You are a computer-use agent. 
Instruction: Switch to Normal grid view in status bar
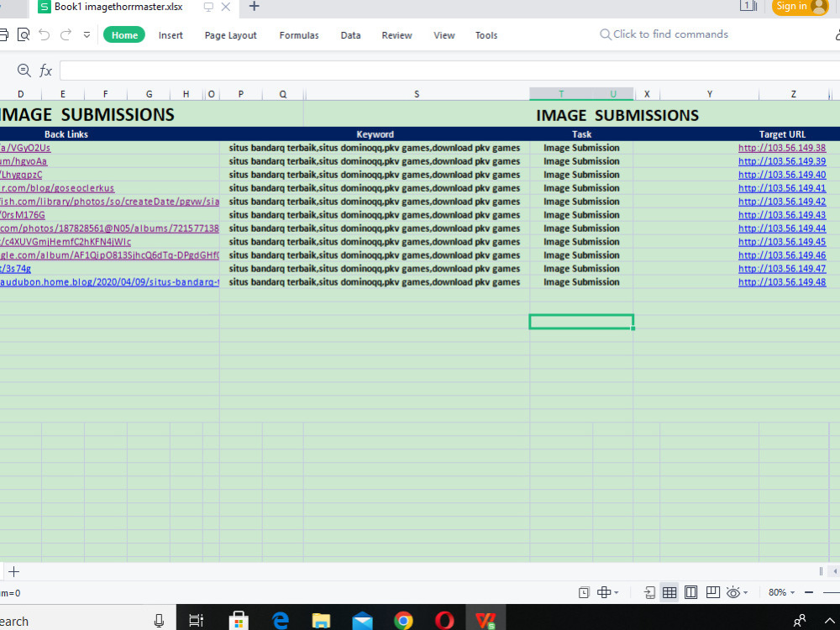coord(669,592)
